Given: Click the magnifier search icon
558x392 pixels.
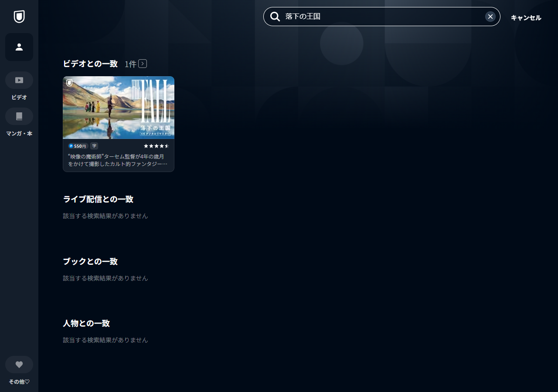Looking at the screenshot, I should click(275, 17).
